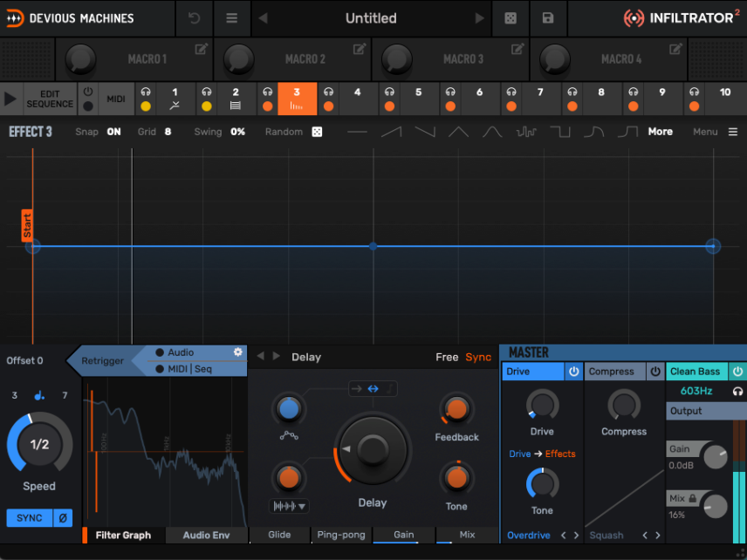The width and height of the screenshot is (747, 560).
Task: Change Swing 0% value
Action: tap(237, 132)
